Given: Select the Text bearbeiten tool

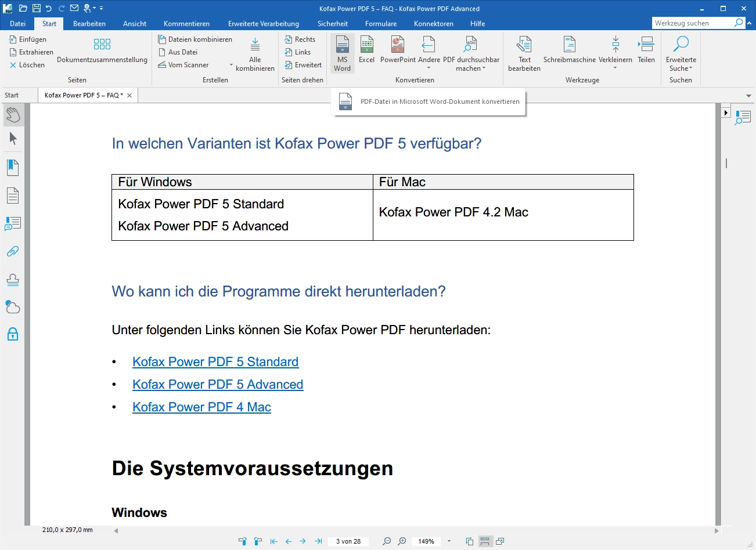Looking at the screenshot, I should [524, 53].
